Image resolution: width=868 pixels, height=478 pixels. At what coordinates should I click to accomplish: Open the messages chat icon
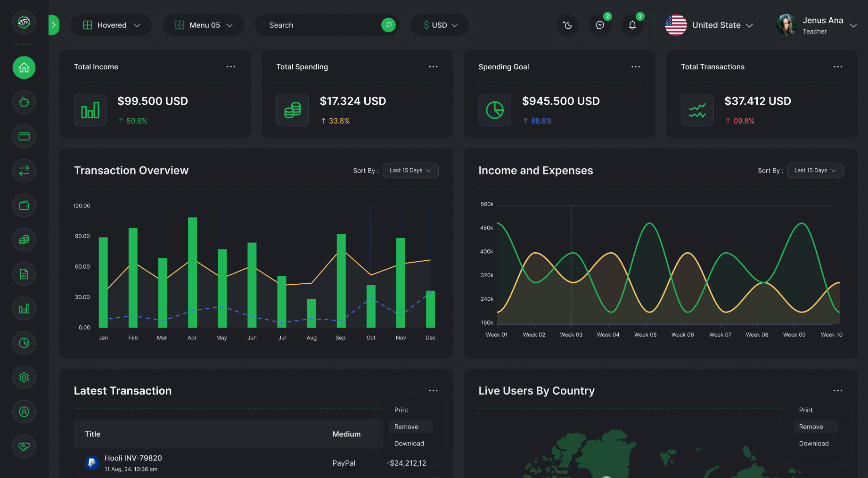point(600,25)
